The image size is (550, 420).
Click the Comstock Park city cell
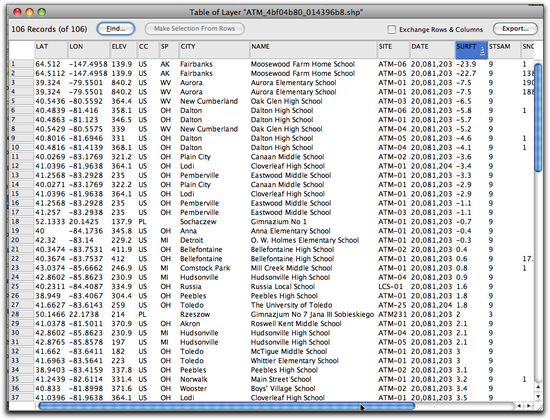tap(205, 268)
